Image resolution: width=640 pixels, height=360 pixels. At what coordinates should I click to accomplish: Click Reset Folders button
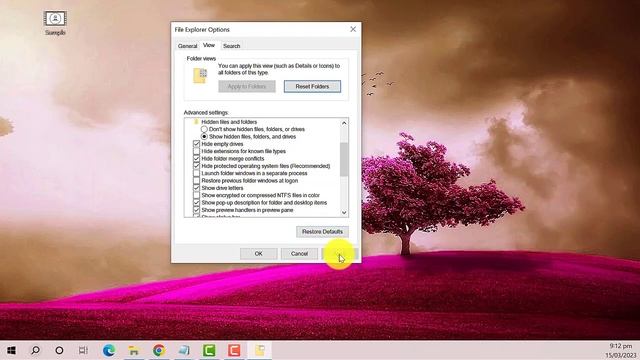(x=312, y=87)
